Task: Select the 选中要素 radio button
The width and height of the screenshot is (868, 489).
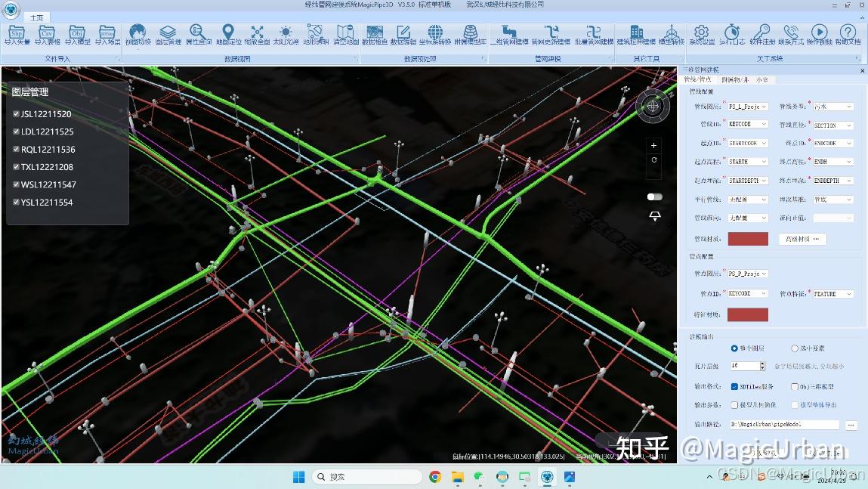Action: [x=795, y=348]
